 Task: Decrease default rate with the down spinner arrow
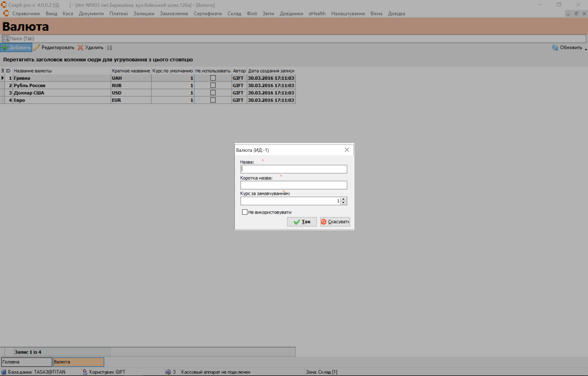(343, 203)
